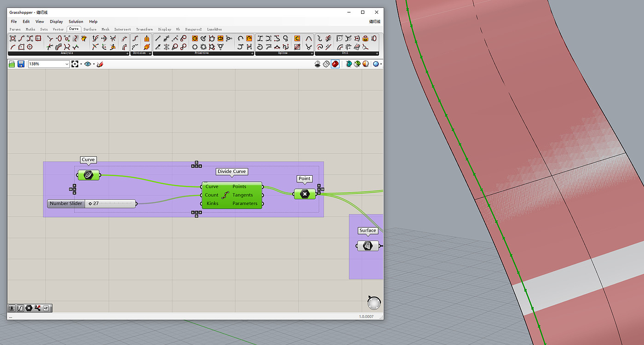Screen dimensions: 644x345
Task: Click the Surface parameter component on canvas
Action: click(368, 246)
